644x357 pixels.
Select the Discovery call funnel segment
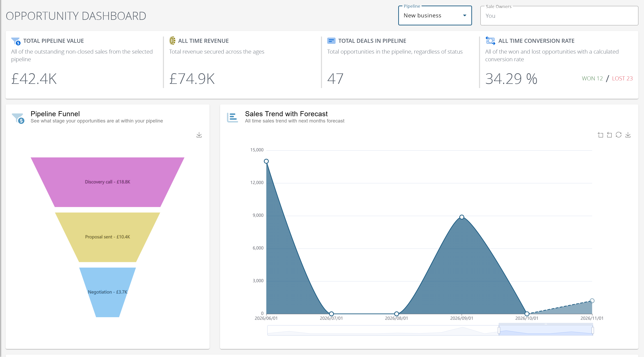click(108, 182)
